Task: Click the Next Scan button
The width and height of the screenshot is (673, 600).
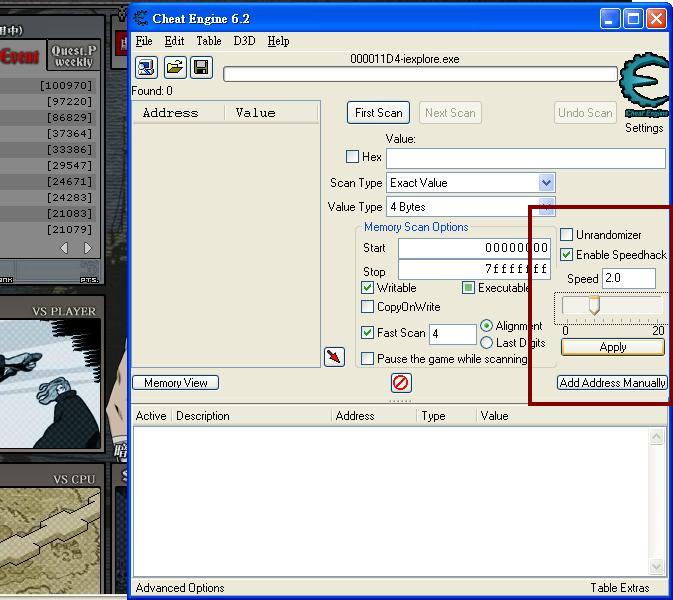Action: pos(450,113)
